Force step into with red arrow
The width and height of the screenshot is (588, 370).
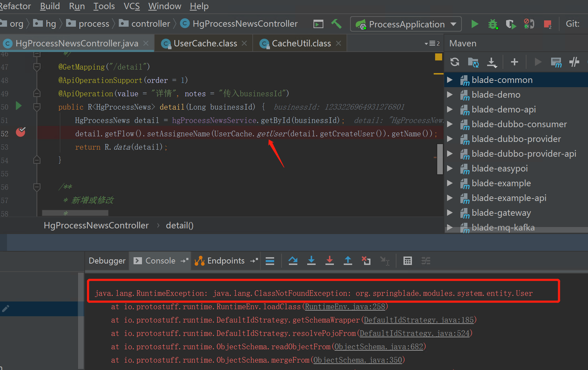point(330,261)
